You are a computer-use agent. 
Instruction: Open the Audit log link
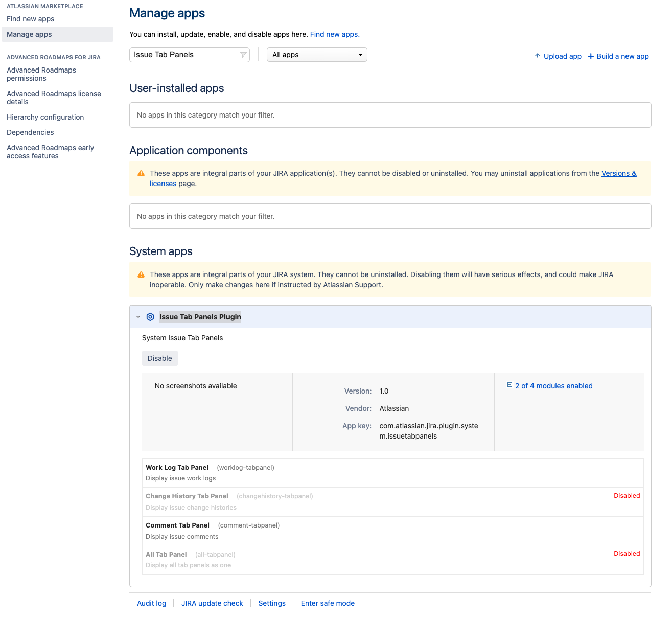(x=152, y=603)
